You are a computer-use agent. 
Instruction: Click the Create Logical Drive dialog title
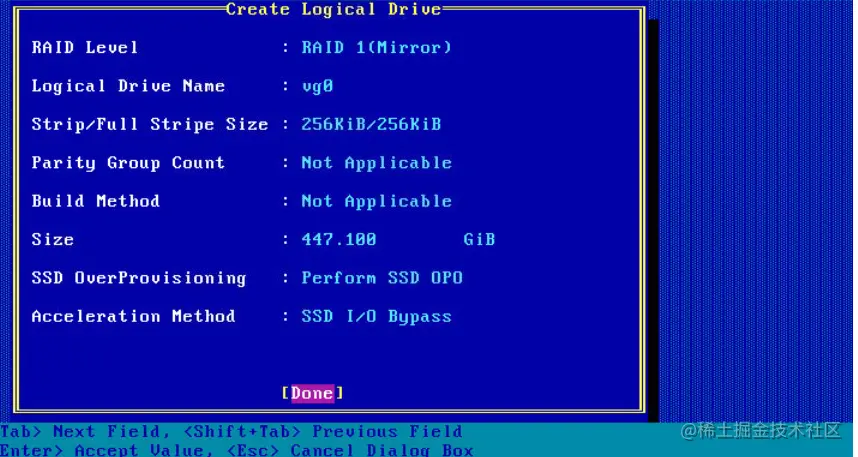point(334,9)
